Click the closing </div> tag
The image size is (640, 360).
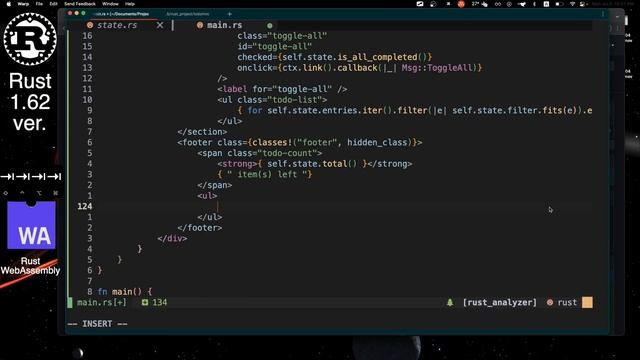(172, 238)
